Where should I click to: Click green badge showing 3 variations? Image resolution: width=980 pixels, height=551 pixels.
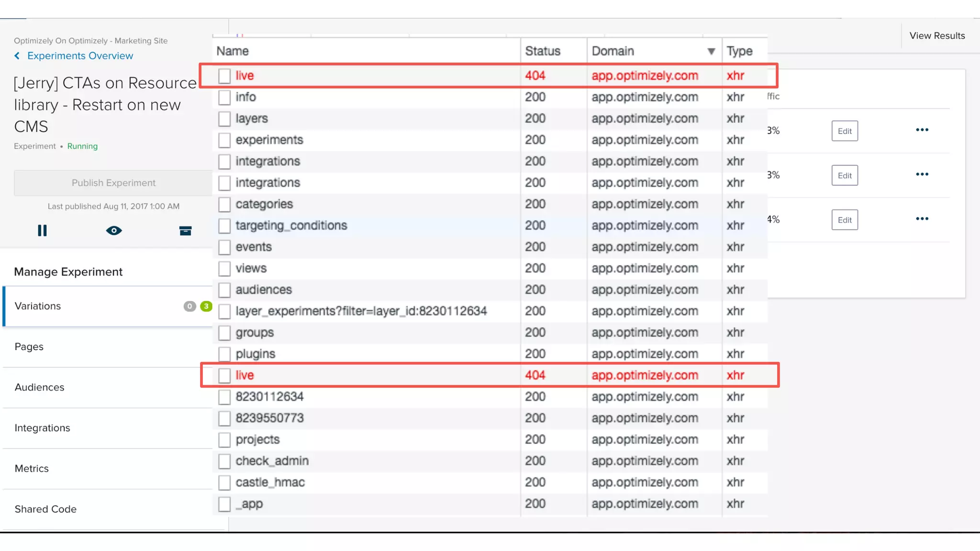click(206, 306)
